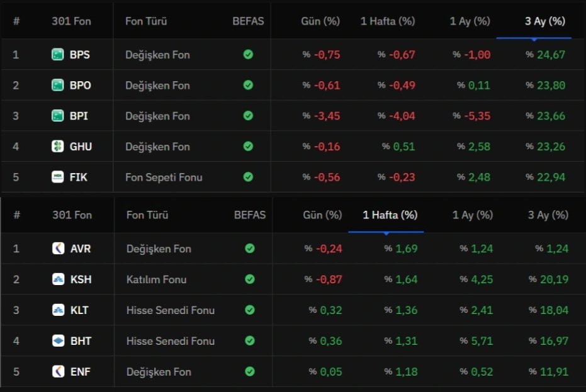The height and width of the screenshot is (392, 586).
Task: Sort top table by 3 Ay (%)
Action: (545, 21)
